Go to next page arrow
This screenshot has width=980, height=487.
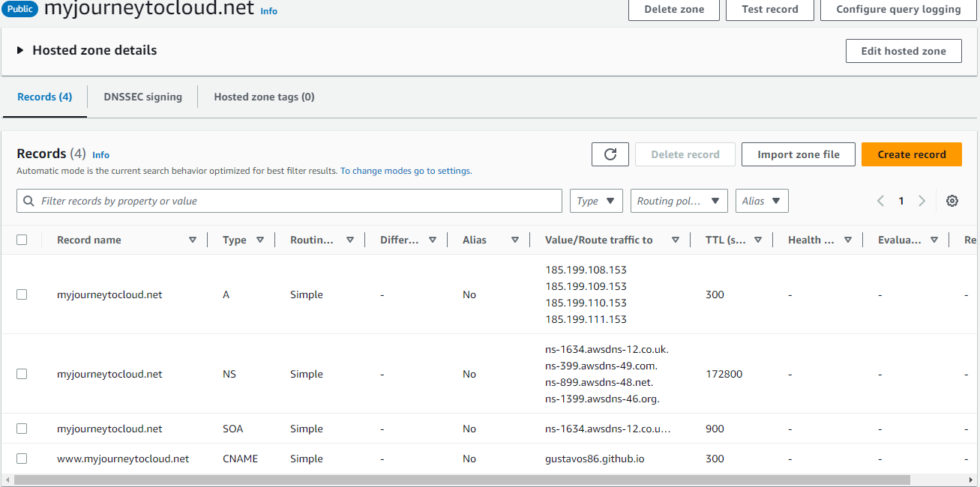922,201
